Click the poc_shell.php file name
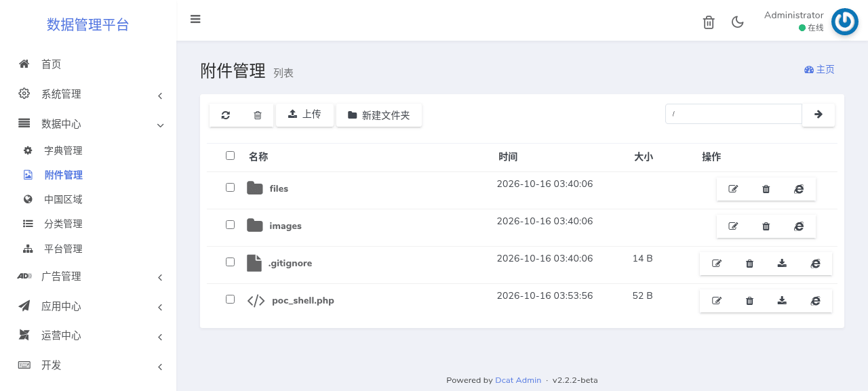 pyautogui.click(x=303, y=300)
